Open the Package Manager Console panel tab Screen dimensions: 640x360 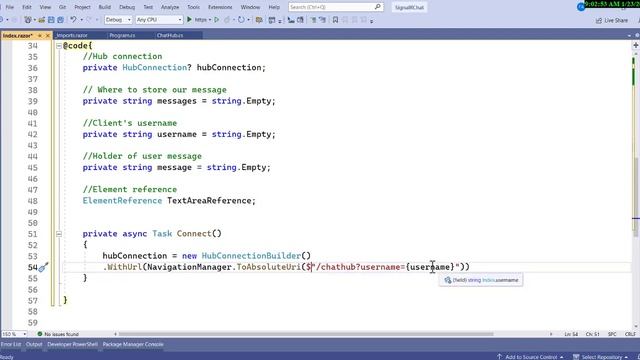click(x=133, y=344)
